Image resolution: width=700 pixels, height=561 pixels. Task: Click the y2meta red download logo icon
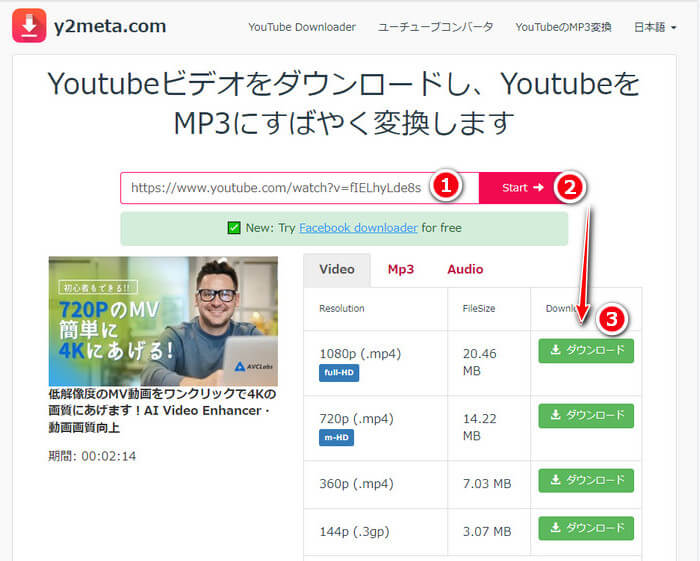pyautogui.click(x=29, y=25)
